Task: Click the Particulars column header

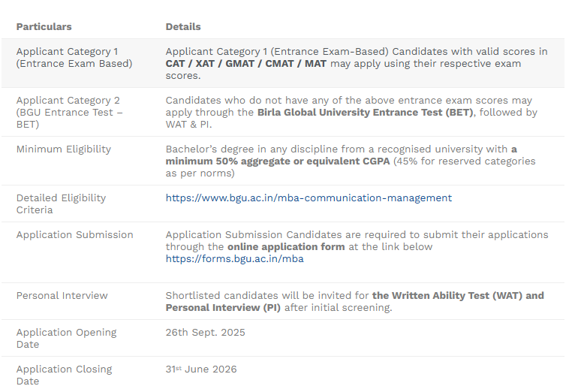Action: [44, 27]
